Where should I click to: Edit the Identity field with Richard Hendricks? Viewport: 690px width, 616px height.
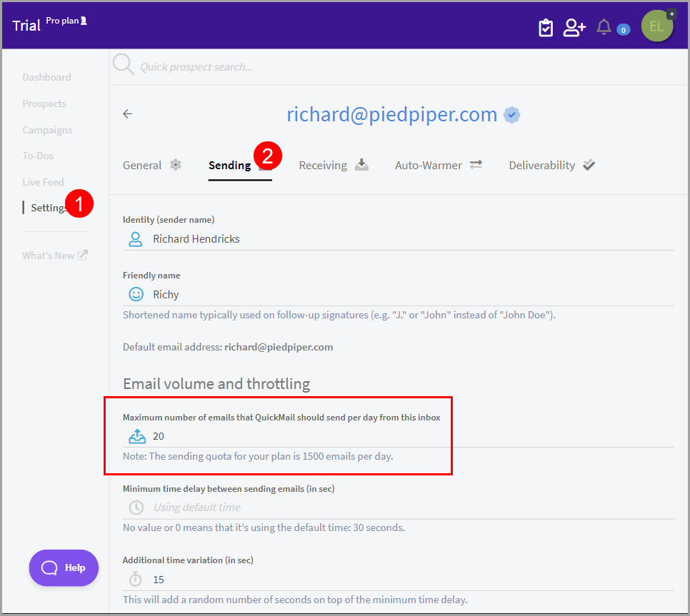click(x=399, y=239)
